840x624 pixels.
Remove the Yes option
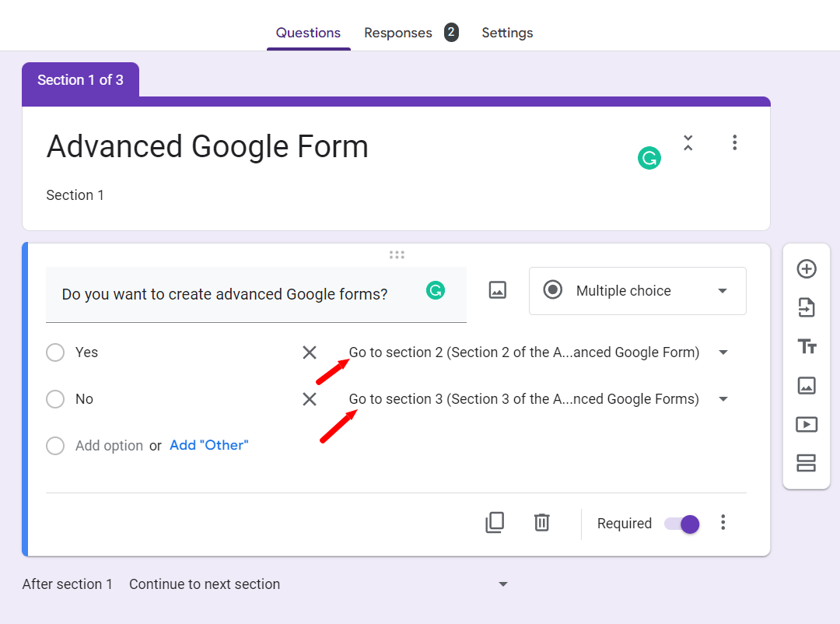[x=310, y=352]
